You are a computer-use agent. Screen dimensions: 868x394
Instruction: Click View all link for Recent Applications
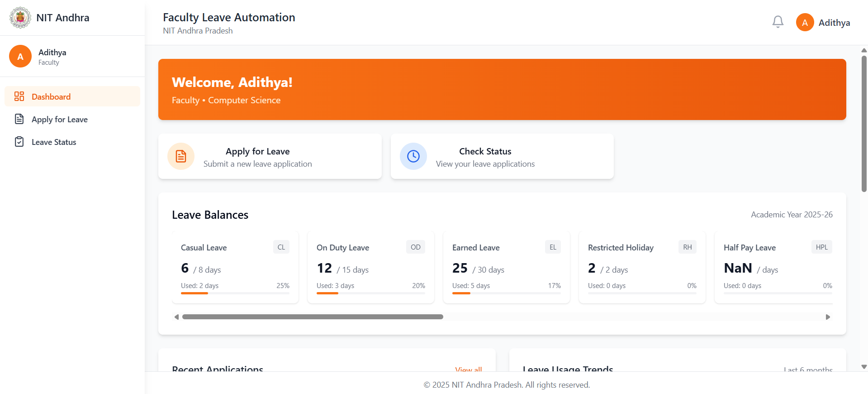click(x=469, y=369)
